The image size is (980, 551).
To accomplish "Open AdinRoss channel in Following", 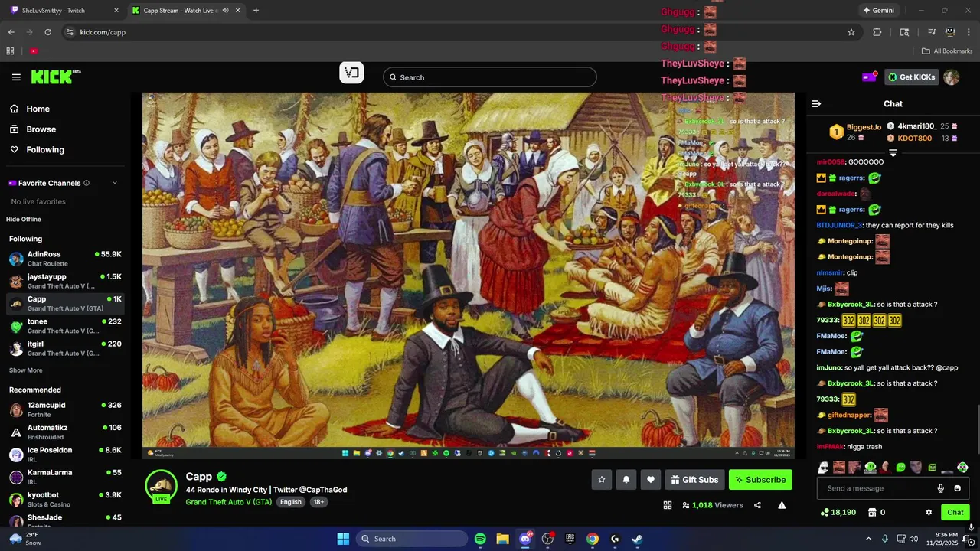I will pos(64,259).
